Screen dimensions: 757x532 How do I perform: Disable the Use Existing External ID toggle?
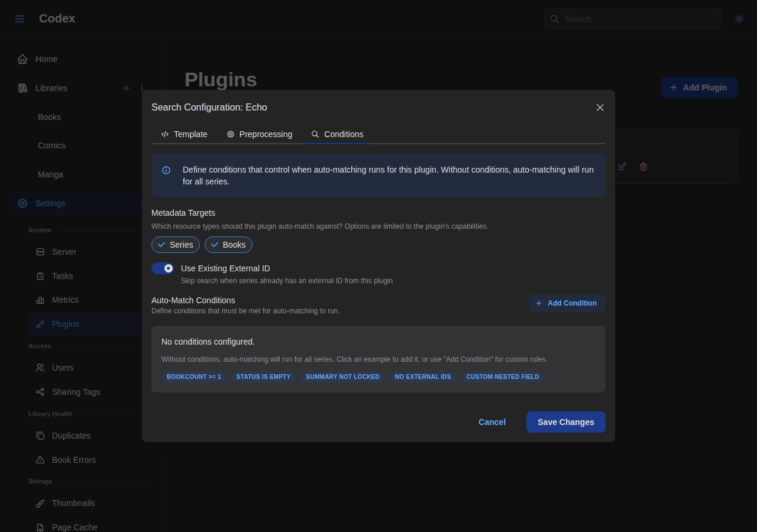(x=162, y=268)
